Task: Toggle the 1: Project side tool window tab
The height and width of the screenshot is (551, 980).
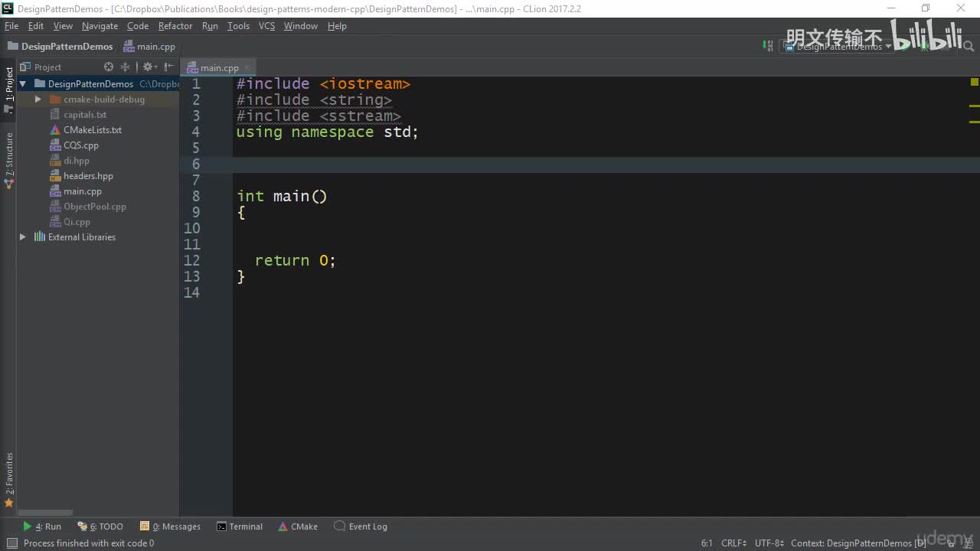Action: click(x=9, y=89)
